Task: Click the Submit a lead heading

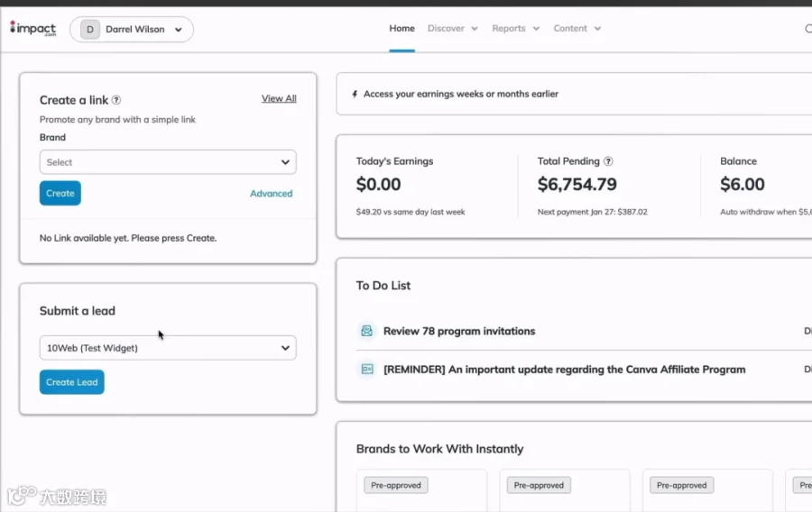Action: pos(78,311)
